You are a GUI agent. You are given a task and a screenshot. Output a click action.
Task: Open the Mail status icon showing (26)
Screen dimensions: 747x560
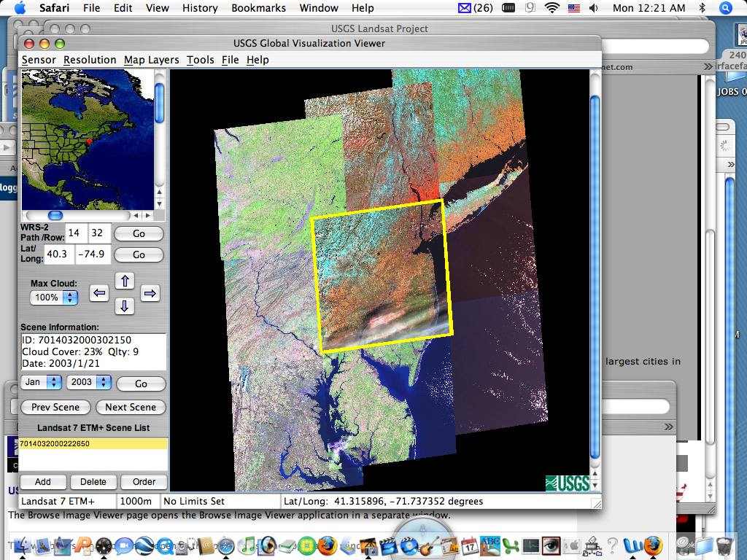(476, 8)
